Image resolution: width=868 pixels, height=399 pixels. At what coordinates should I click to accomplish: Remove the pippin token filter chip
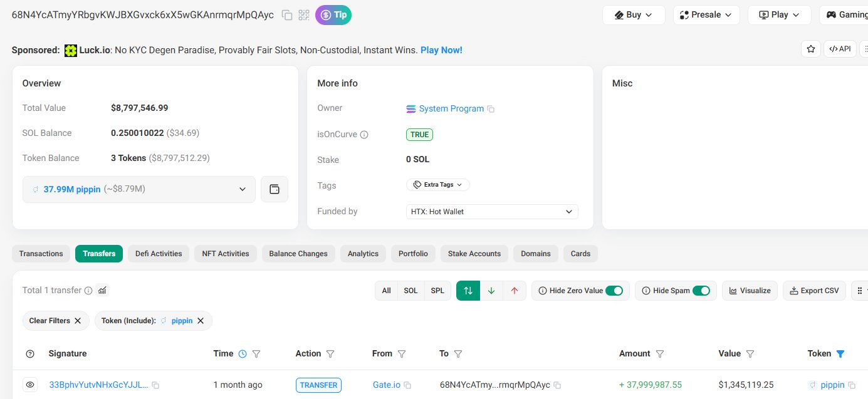click(x=201, y=321)
